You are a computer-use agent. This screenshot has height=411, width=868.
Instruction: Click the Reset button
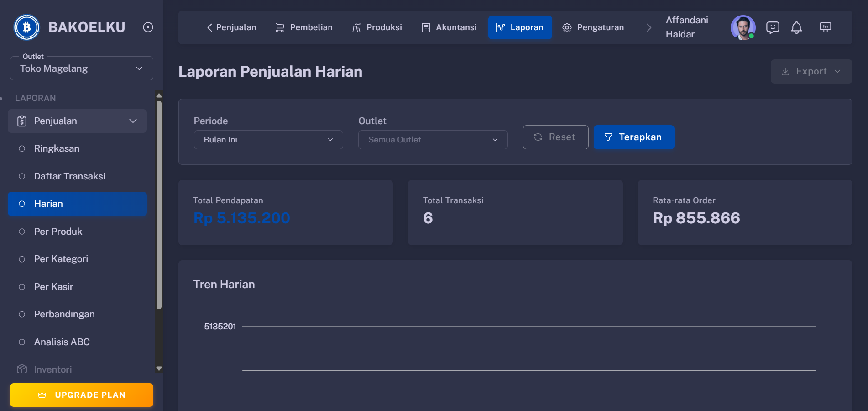point(555,137)
